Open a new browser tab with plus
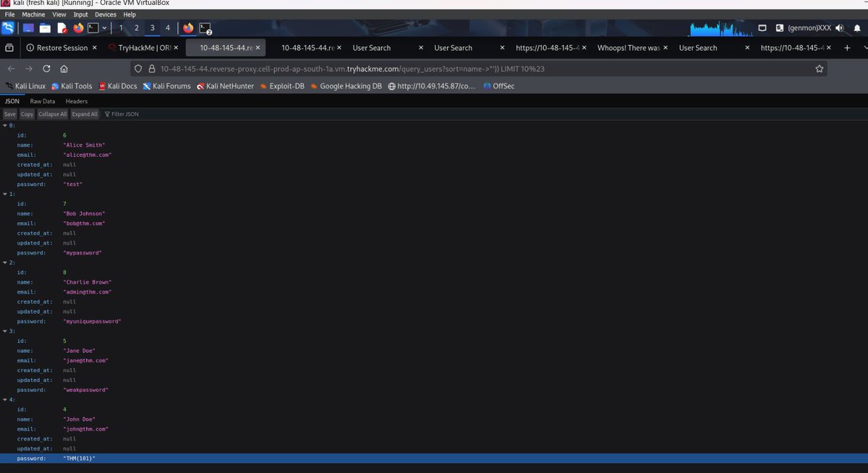 tap(847, 48)
